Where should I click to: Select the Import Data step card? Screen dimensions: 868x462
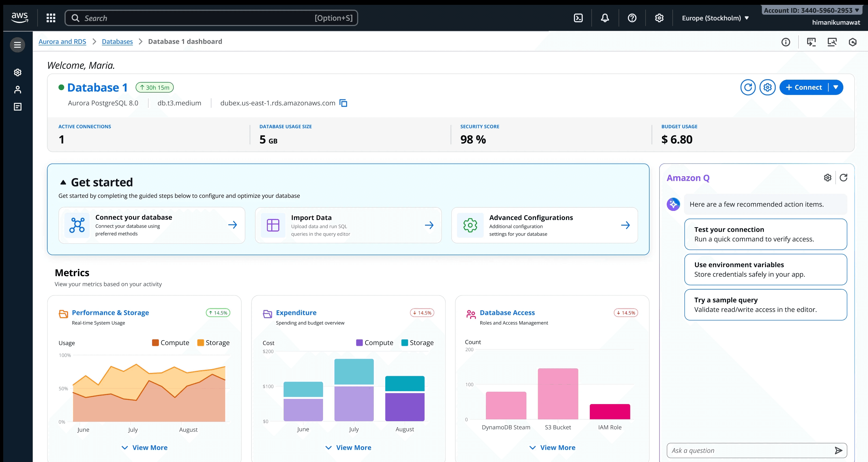[x=348, y=225]
